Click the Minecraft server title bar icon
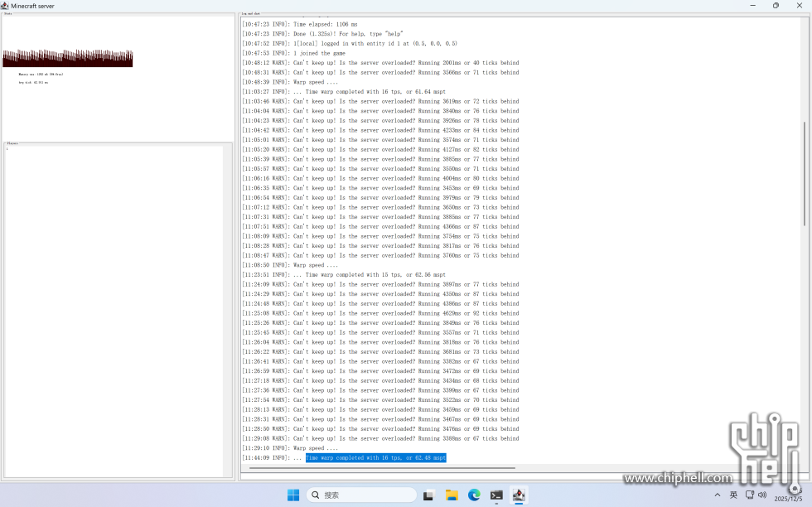 [5, 5]
